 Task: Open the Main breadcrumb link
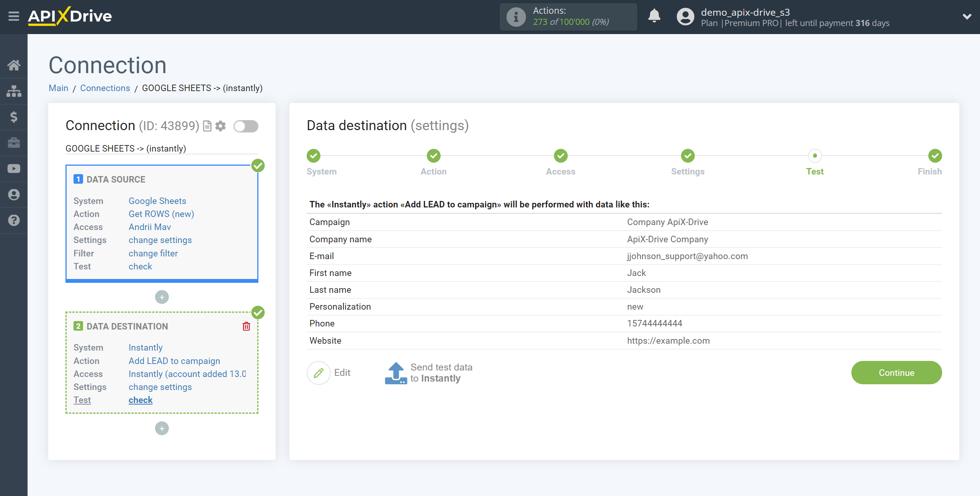(59, 88)
